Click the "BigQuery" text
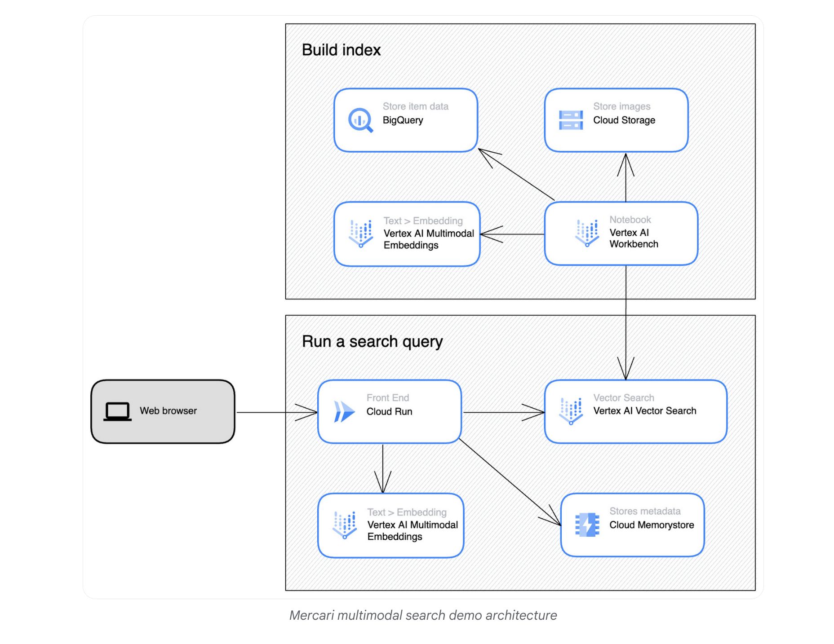834x644 pixels. (x=403, y=120)
